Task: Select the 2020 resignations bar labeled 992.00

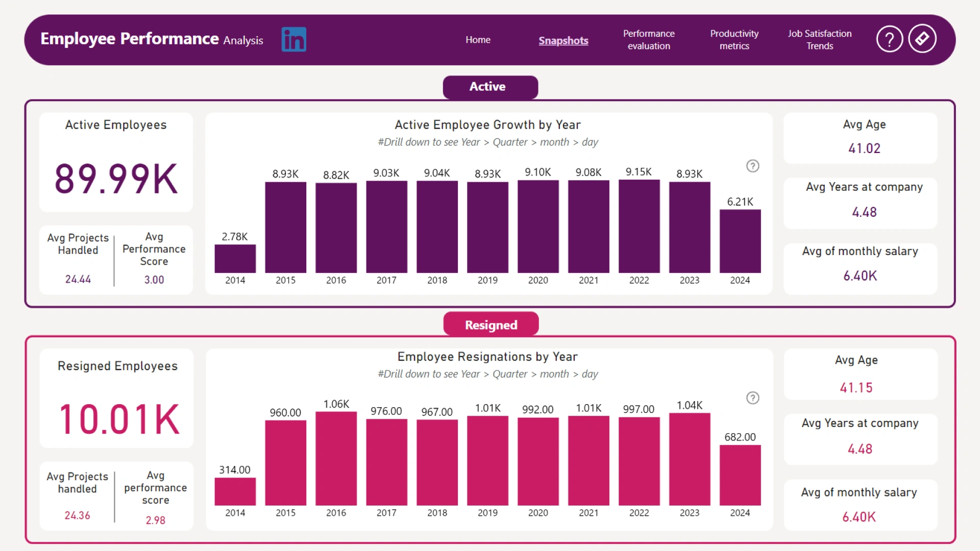Action: pos(538,462)
